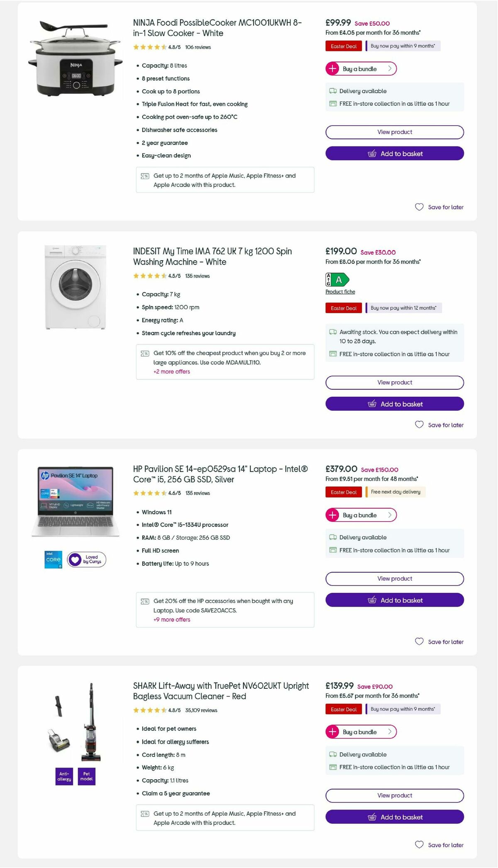The width and height of the screenshot is (498, 868).
Task: Expand +9 more offers on the HP laptop
Action: tap(172, 619)
